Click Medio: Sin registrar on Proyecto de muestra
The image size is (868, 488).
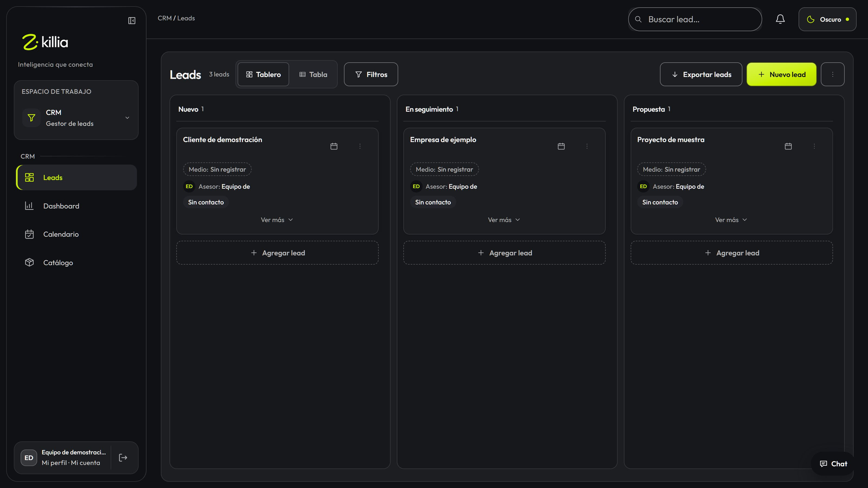[x=671, y=169]
